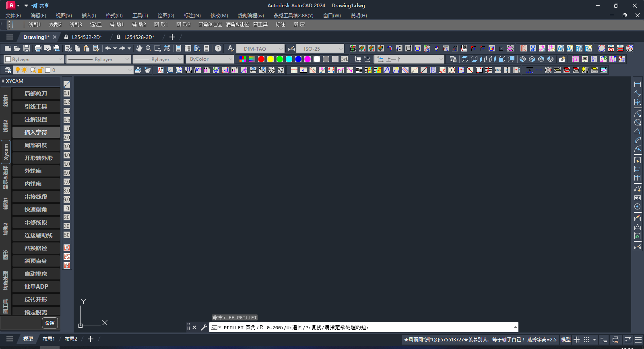Open the 绘图(D) menu
Screen dimensions: 644x349
click(166, 16)
